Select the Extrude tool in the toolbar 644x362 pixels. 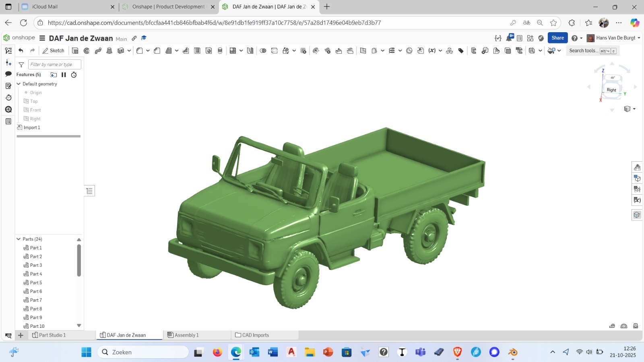(75, 51)
